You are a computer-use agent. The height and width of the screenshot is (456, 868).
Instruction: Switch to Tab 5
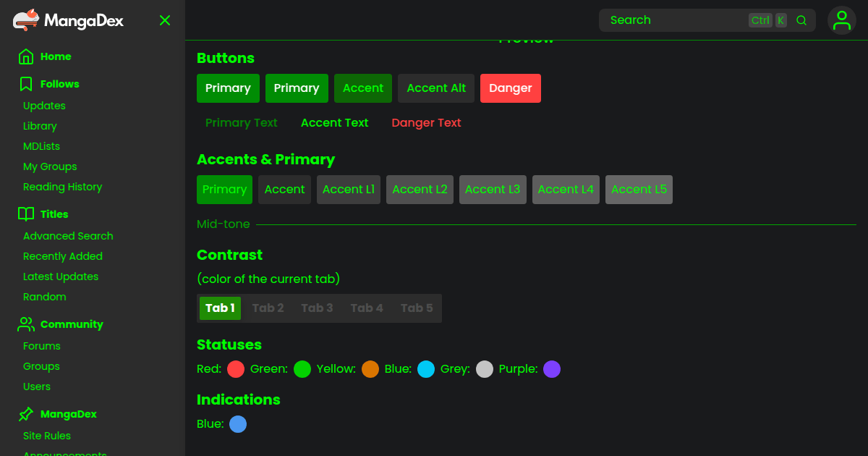[417, 308]
